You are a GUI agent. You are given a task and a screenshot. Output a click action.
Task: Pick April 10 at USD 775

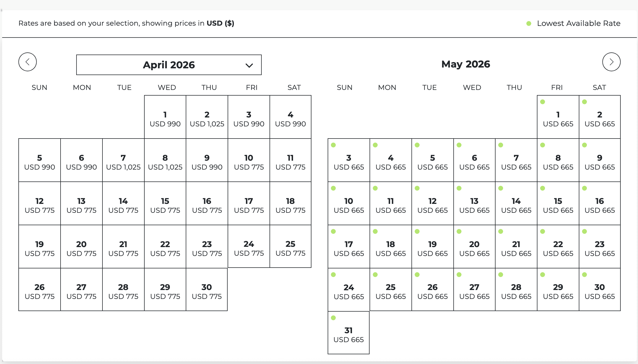pos(249,160)
